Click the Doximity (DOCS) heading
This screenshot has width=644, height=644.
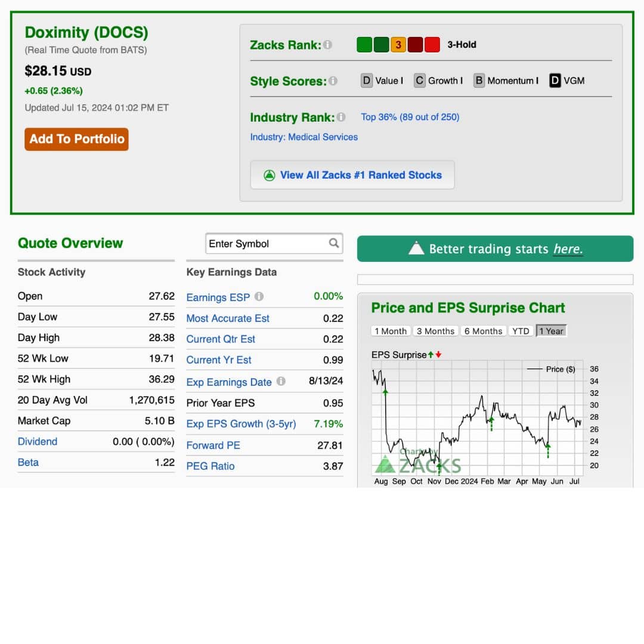(86, 32)
